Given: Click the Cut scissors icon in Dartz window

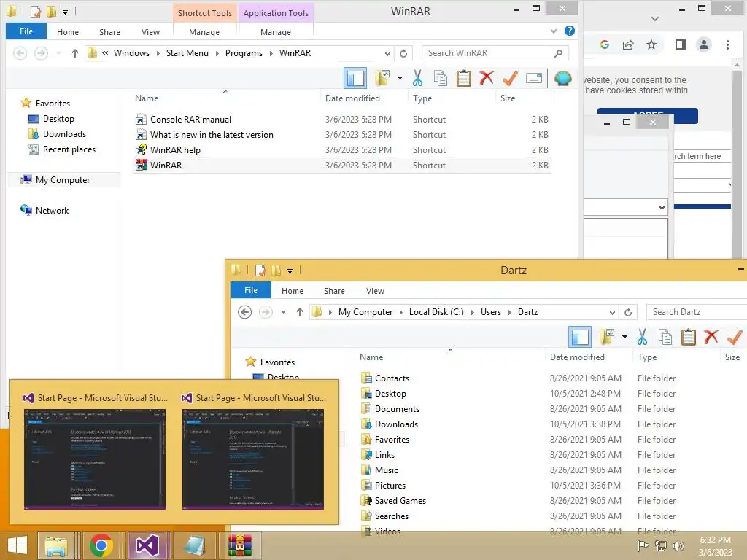Looking at the screenshot, I should 642,337.
